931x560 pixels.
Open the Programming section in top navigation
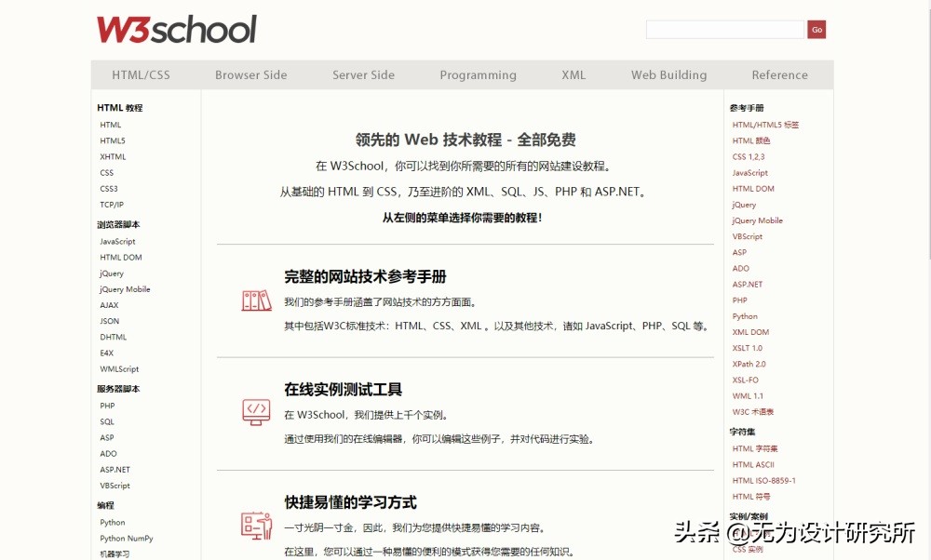pos(478,74)
